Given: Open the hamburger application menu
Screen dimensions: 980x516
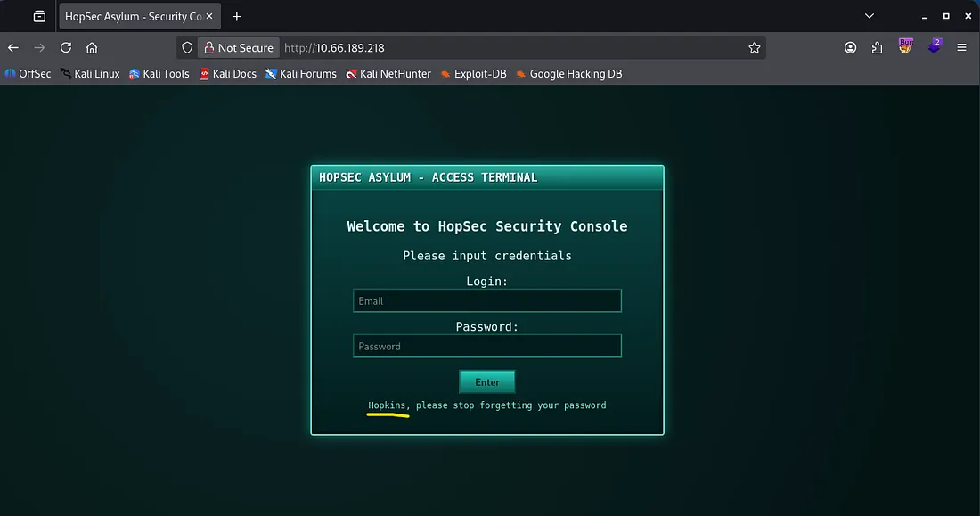Looking at the screenshot, I should pos(961,48).
